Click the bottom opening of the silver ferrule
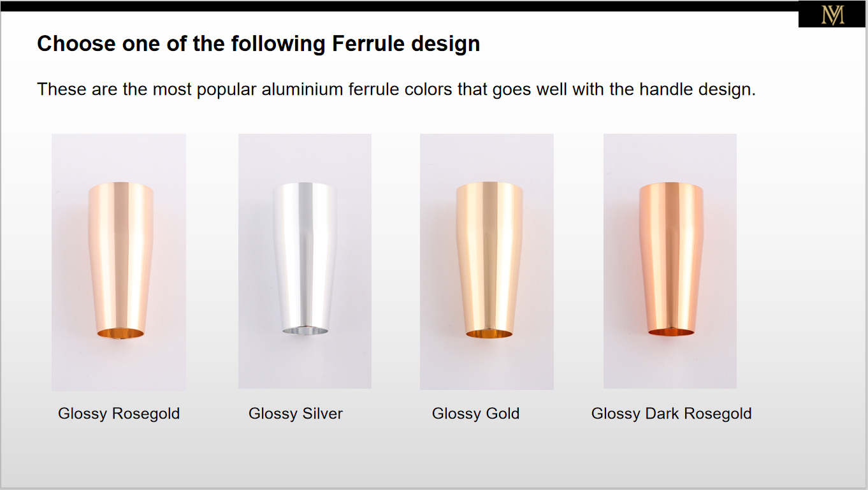Screen dimensions: 868x490 coord(305,331)
